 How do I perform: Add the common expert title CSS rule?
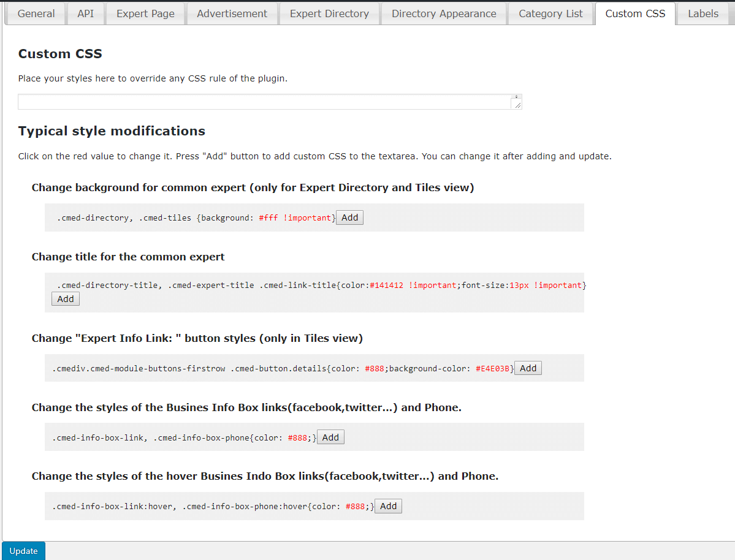click(65, 299)
